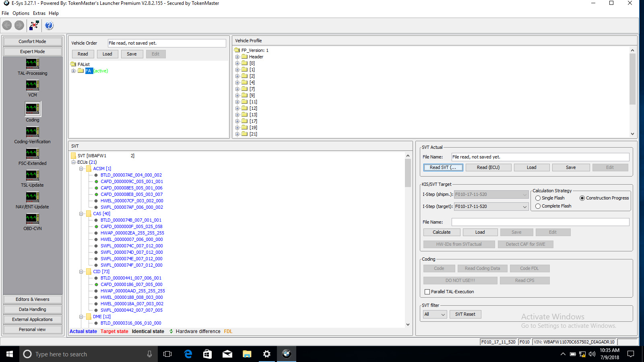Click the KIS/SVT Target File Name field
The image size is (644, 362).
pos(540,222)
